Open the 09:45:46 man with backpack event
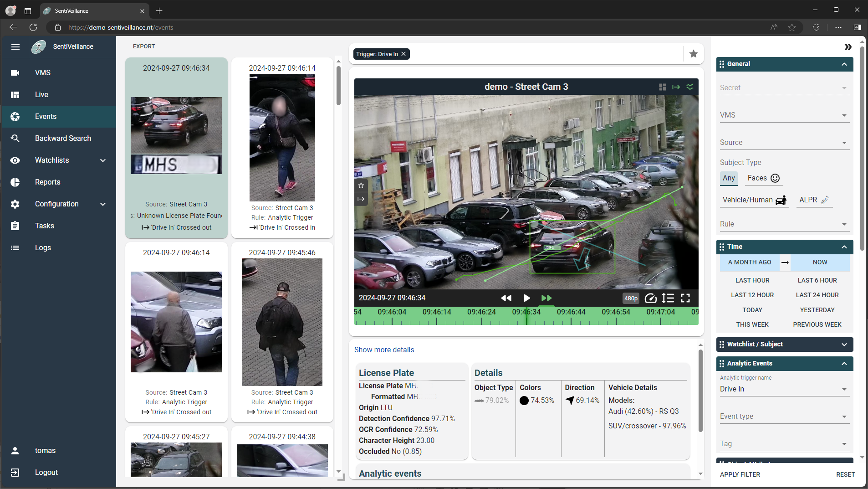Image resolution: width=868 pixels, height=489 pixels. 282,332
